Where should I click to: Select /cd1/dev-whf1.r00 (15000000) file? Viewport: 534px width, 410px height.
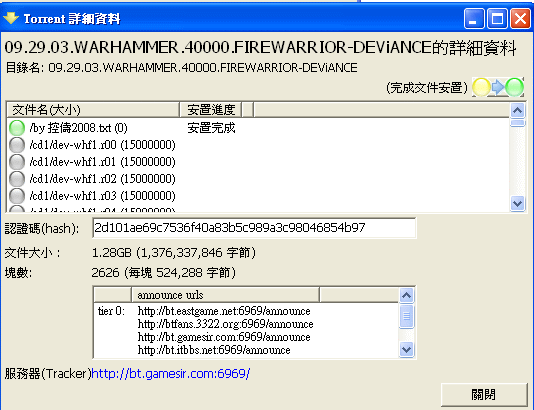pyautogui.click(x=103, y=145)
